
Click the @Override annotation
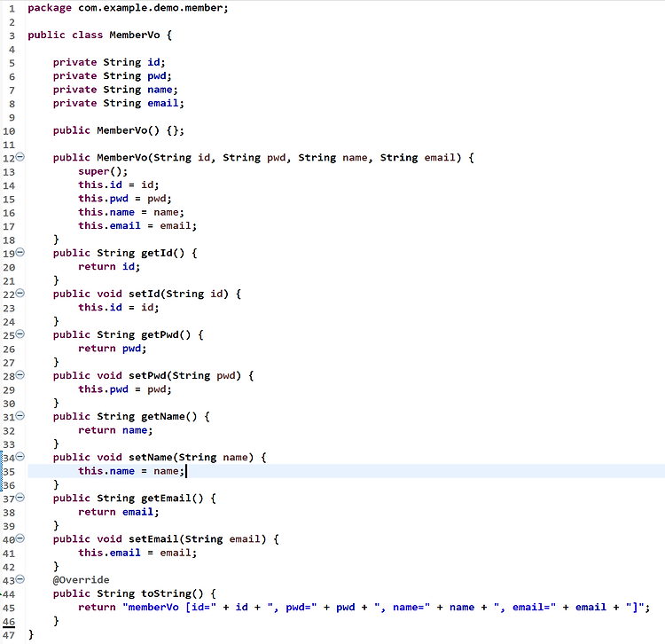pyautogui.click(x=81, y=580)
